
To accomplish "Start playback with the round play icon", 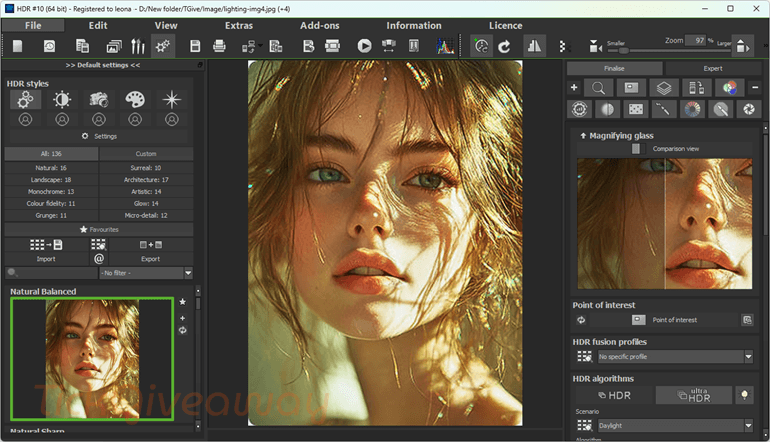I will pos(364,46).
